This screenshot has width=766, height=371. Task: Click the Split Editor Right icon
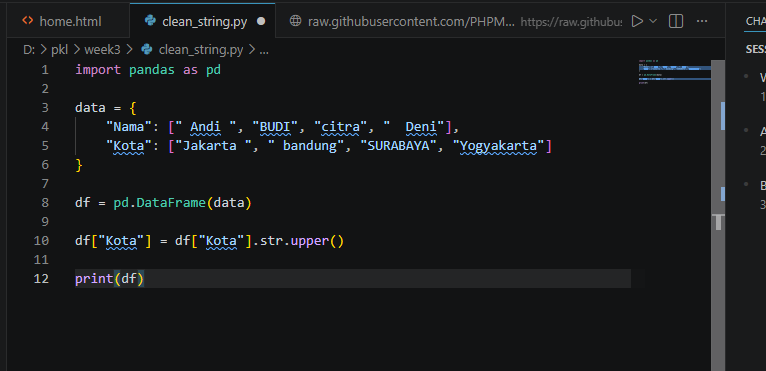[676, 21]
